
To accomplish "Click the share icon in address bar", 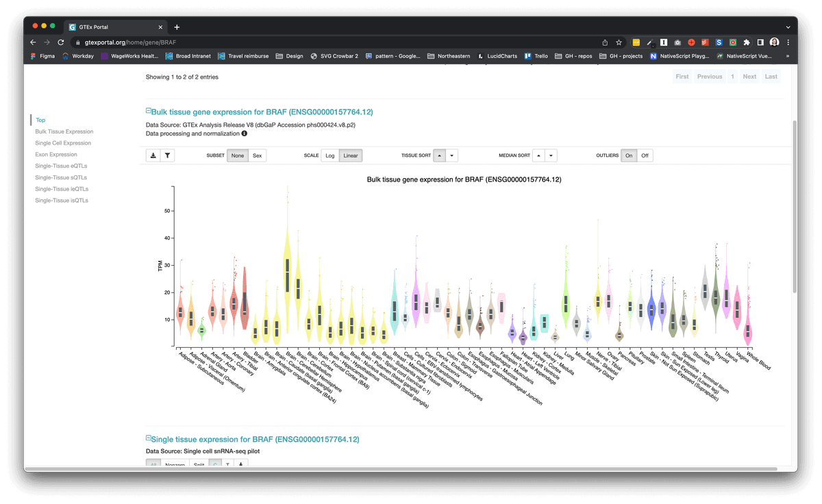I will tap(605, 42).
